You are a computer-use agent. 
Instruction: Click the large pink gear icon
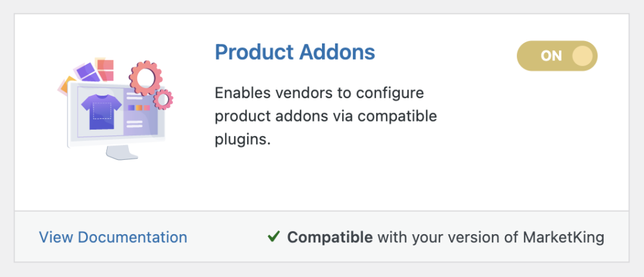click(145, 77)
